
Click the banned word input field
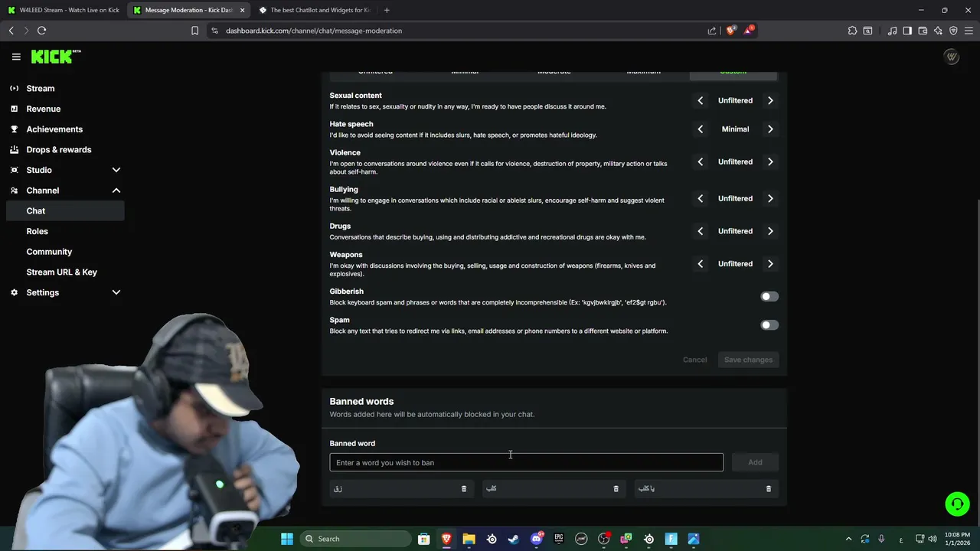(526, 462)
